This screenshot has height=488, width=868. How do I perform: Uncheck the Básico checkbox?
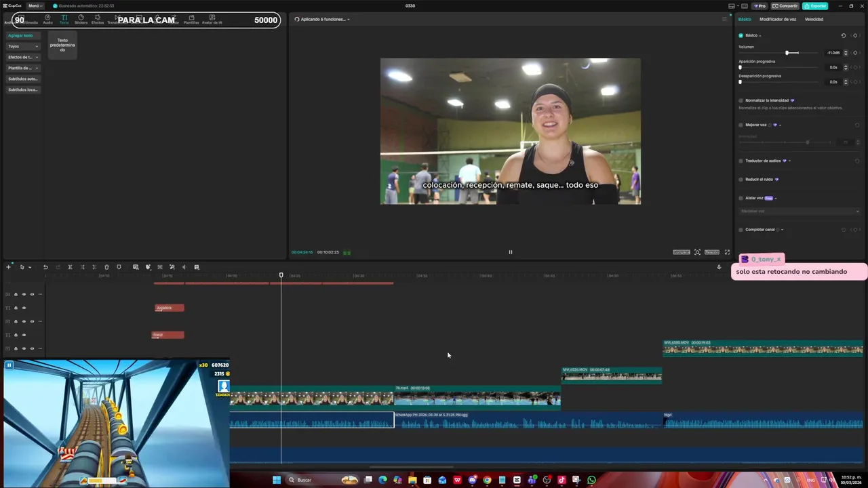[x=741, y=35]
